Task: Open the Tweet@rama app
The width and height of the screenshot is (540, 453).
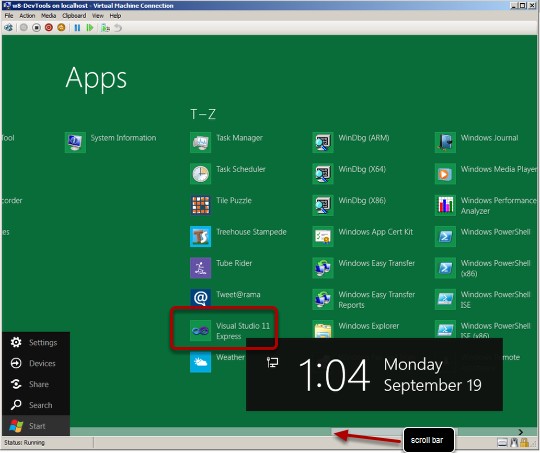Action: 225,297
